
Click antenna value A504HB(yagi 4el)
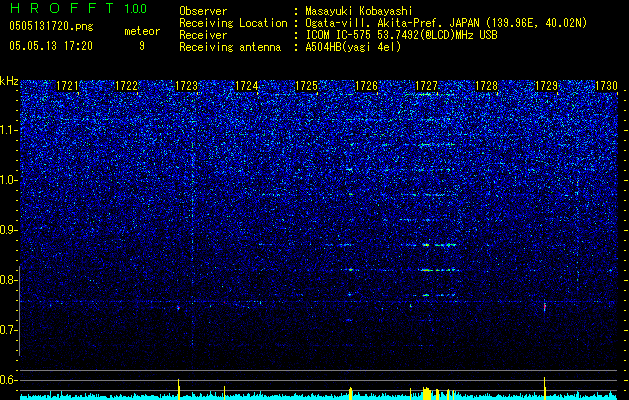[x=353, y=47]
